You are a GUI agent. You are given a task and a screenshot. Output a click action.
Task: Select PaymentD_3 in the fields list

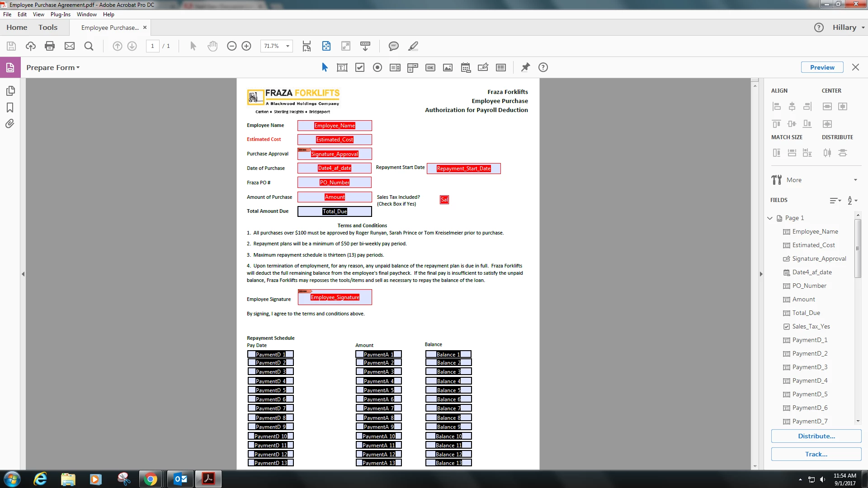point(810,367)
